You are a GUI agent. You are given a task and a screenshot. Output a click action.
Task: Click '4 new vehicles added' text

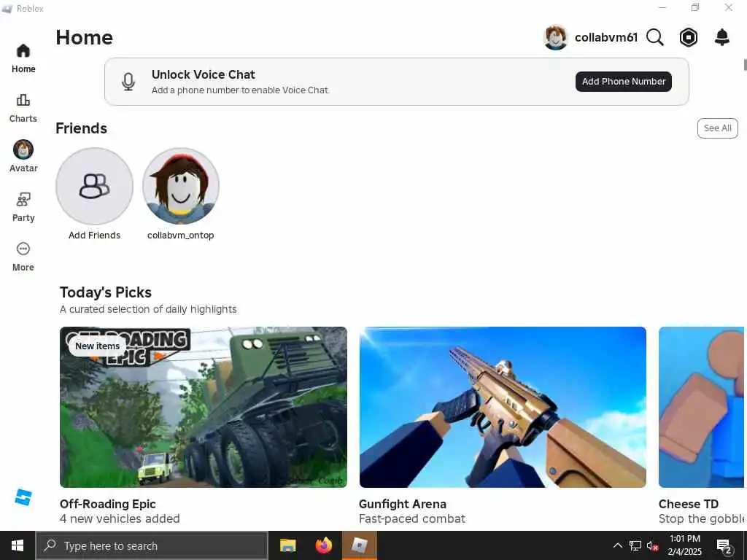click(120, 518)
